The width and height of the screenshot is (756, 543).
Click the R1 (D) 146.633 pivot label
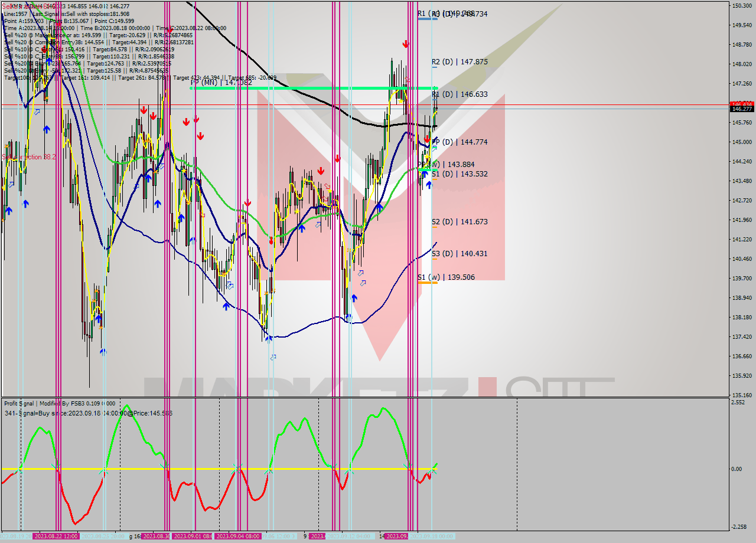point(460,94)
